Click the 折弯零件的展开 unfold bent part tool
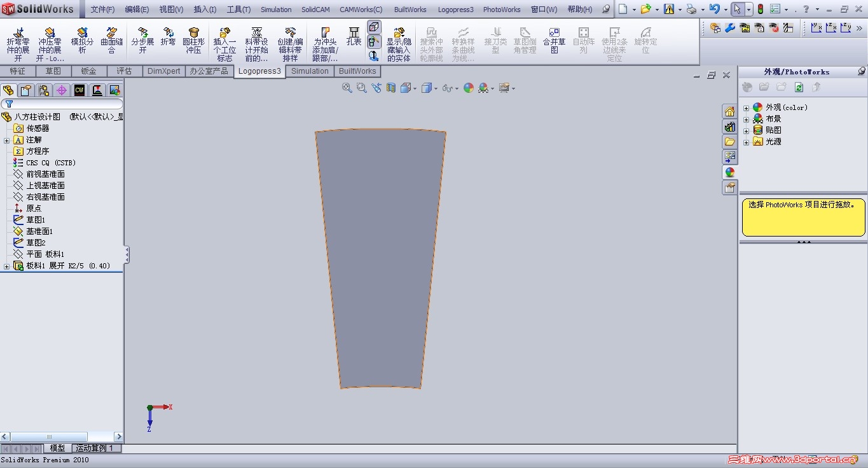The width and height of the screenshot is (868, 468). click(18, 45)
